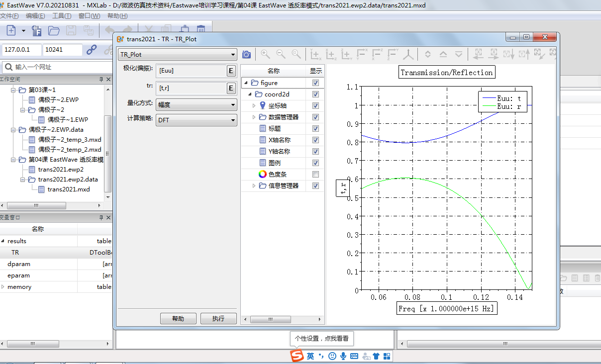Toggle the Y轴名称 display checkbox
This screenshot has height=364, width=601.
(x=315, y=152)
